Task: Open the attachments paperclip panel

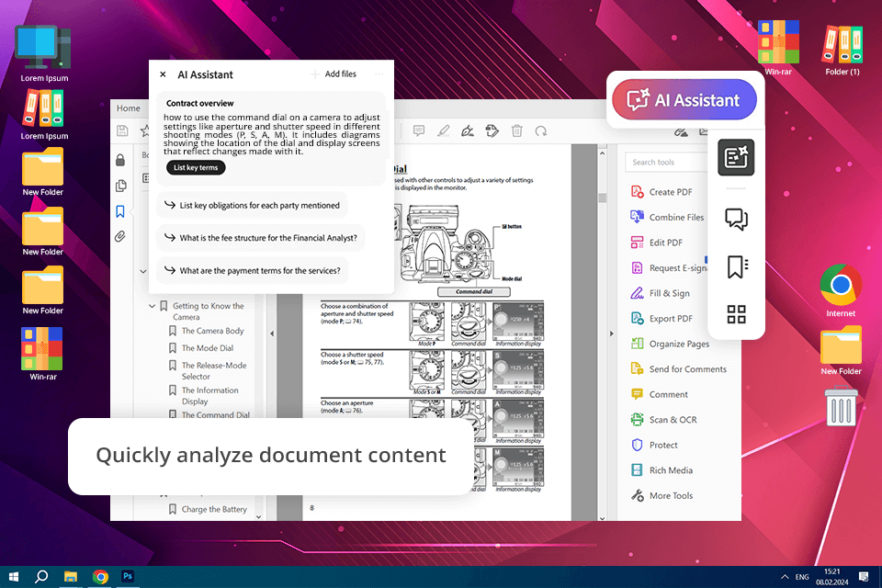Action: click(120, 237)
